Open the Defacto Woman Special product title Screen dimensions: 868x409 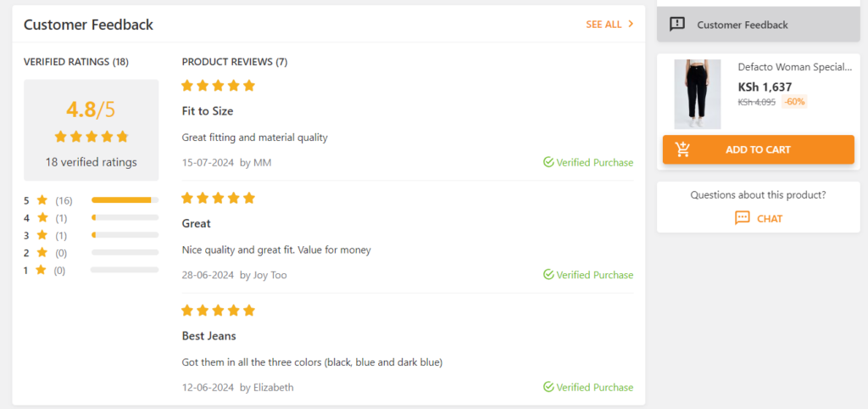coord(795,67)
